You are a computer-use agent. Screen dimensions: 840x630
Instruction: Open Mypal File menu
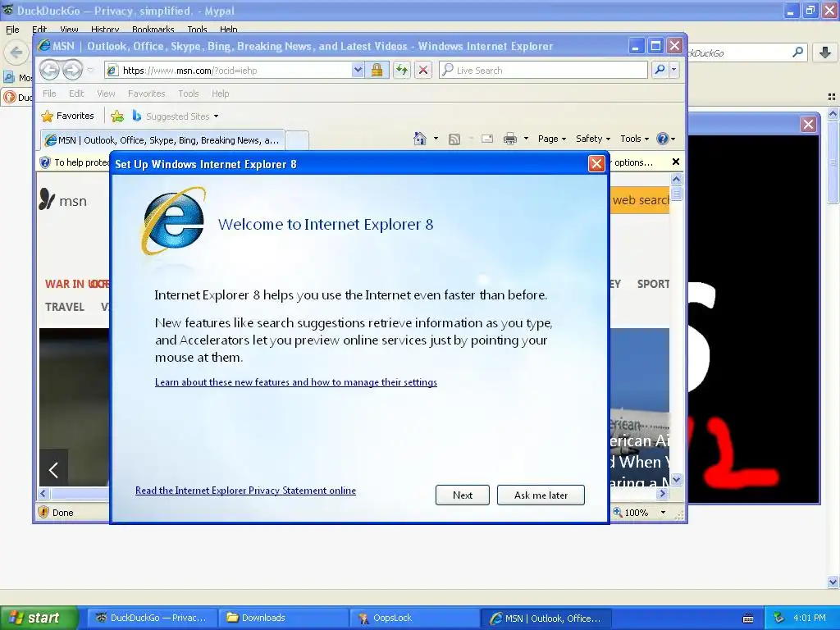pyautogui.click(x=12, y=30)
